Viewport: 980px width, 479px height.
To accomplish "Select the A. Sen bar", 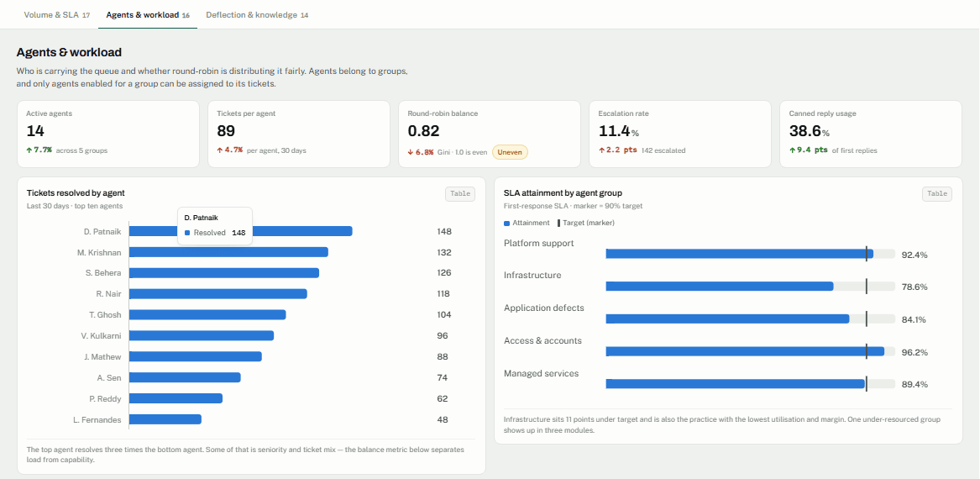I will pyautogui.click(x=185, y=377).
